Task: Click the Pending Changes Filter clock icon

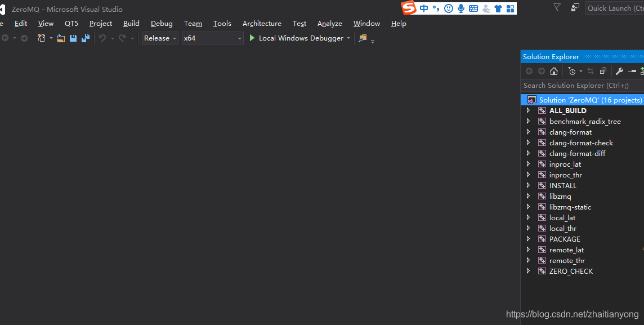Action: [572, 71]
